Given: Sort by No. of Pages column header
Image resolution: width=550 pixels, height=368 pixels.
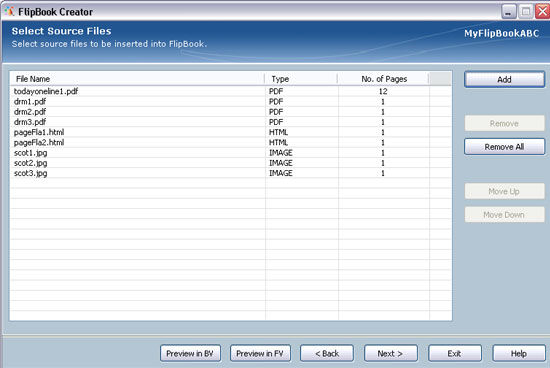Looking at the screenshot, I should 383,79.
